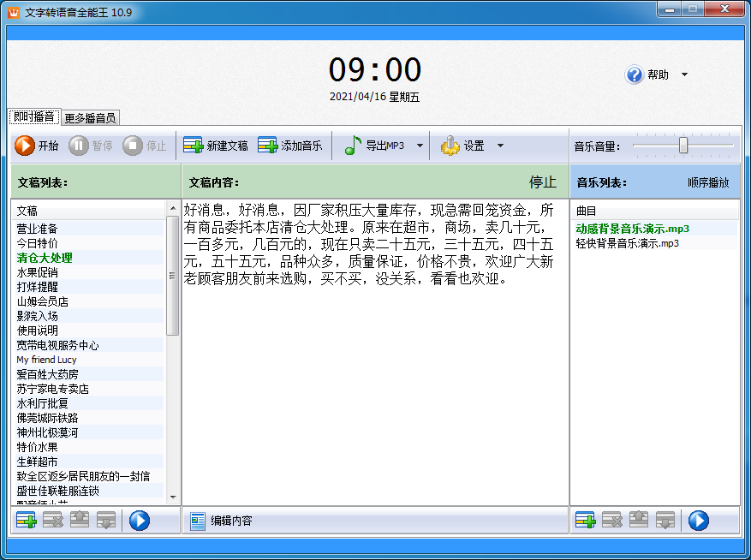Open 设置 settings from the toolbar

[464, 146]
